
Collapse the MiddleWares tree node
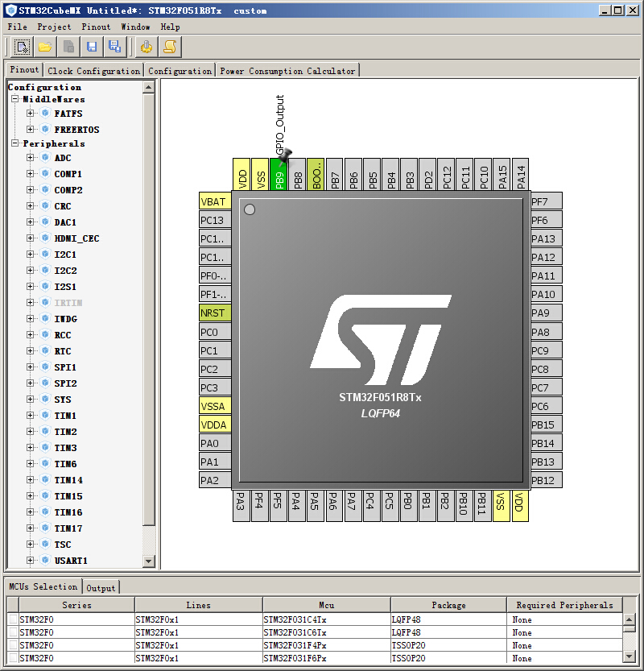tap(15, 99)
